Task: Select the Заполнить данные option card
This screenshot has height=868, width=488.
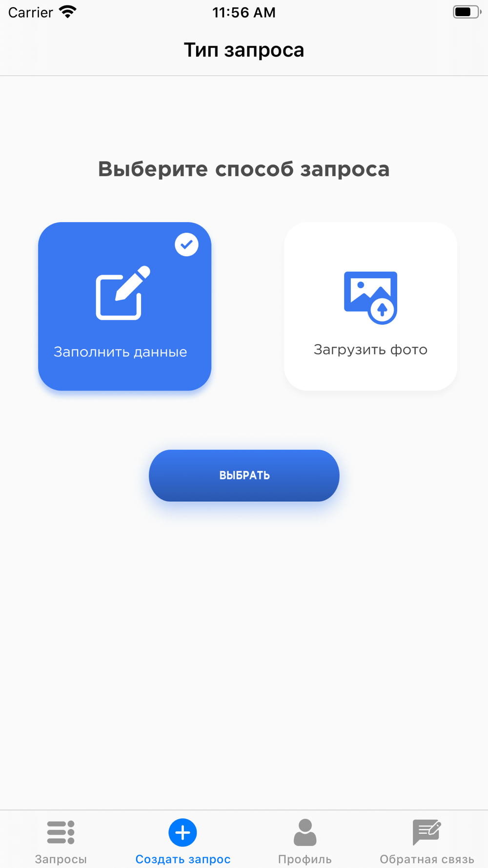Action: [125, 307]
